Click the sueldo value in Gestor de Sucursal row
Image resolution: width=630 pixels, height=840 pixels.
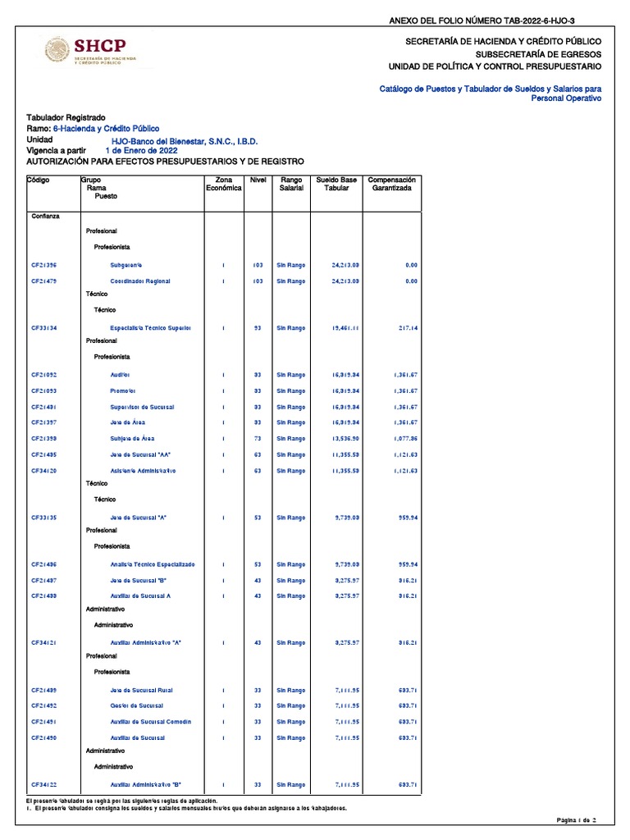[x=347, y=706]
